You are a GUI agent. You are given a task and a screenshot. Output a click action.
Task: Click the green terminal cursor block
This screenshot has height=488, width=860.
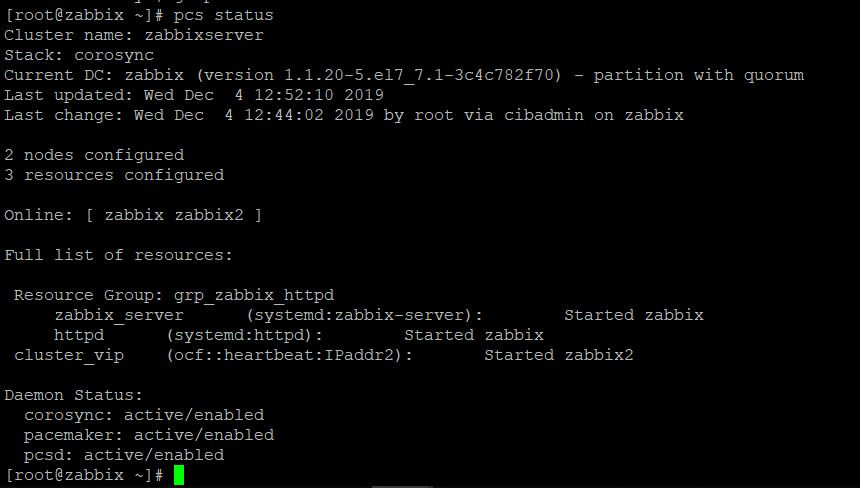coord(179,475)
